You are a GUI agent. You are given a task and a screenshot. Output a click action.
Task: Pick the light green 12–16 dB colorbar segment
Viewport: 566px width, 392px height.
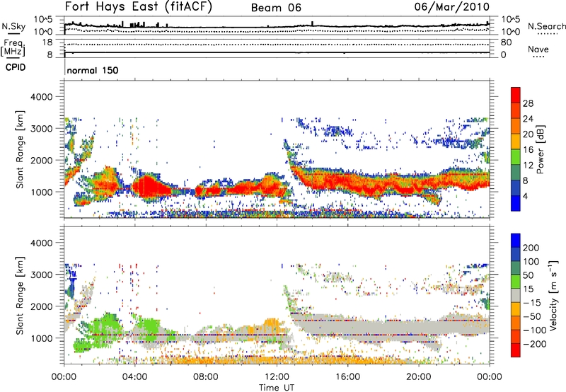click(516, 157)
